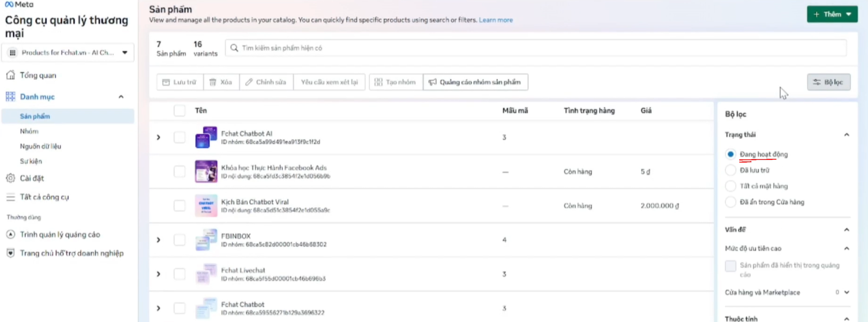Click the Tất cả công cụ menu icon

11,197
